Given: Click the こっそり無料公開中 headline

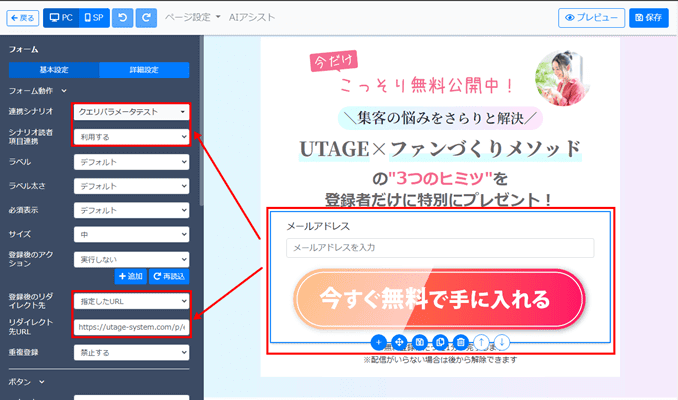Looking at the screenshot, I should (x=426, y=85).
